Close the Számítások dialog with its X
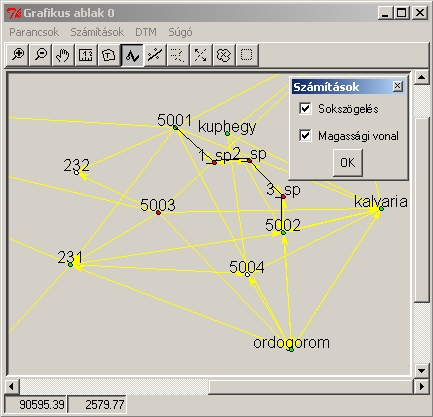This screenshot has height=417, width=433. coord(398,87)
